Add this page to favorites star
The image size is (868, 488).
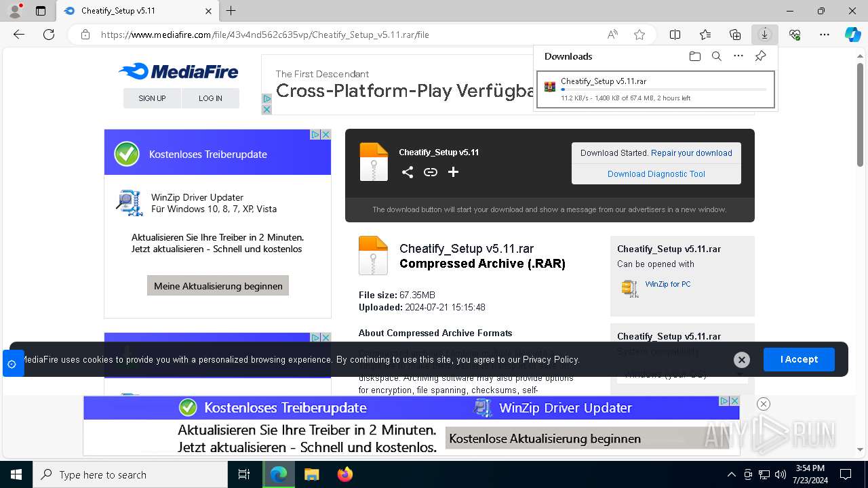tap(639, 35)
